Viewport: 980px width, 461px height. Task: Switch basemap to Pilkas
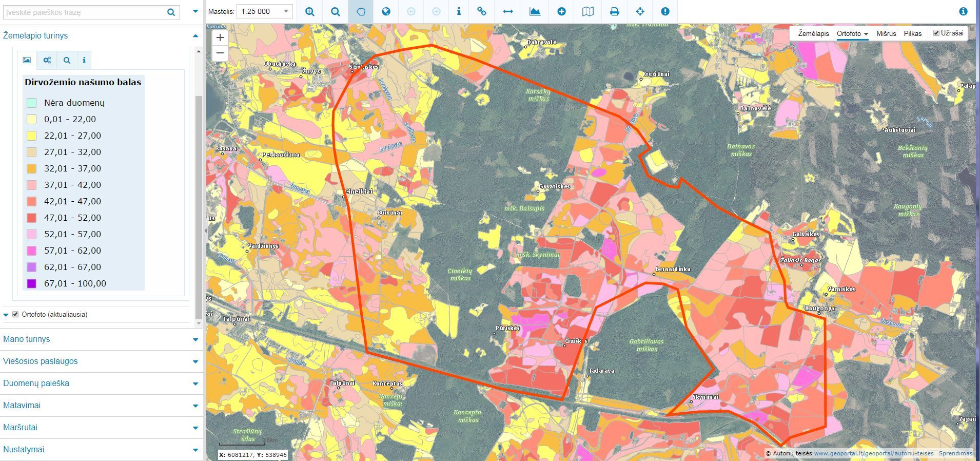pos(913,33)
